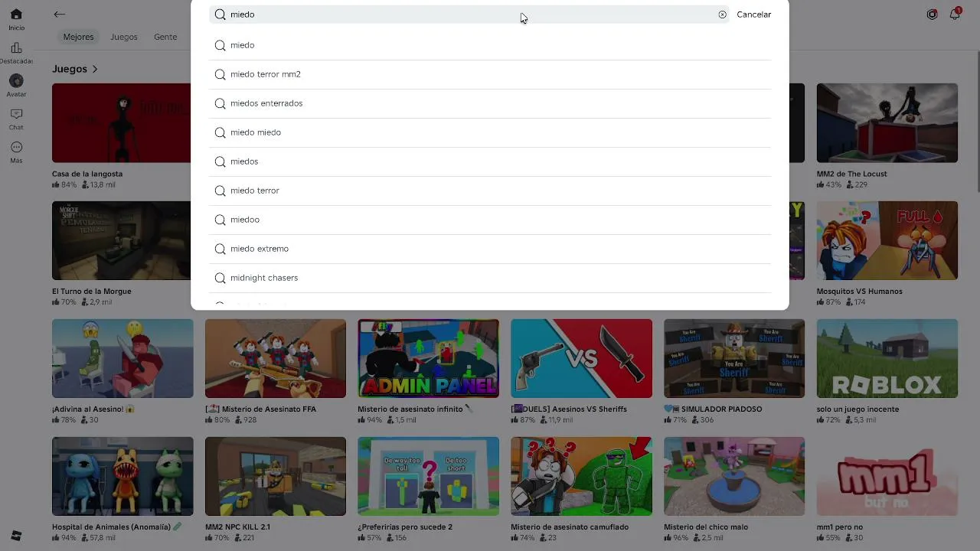This screenshot has height=551, width=980.
Task: Click the 'MM2 NPC KILL 2.1' title
Action: coord(237,527)
